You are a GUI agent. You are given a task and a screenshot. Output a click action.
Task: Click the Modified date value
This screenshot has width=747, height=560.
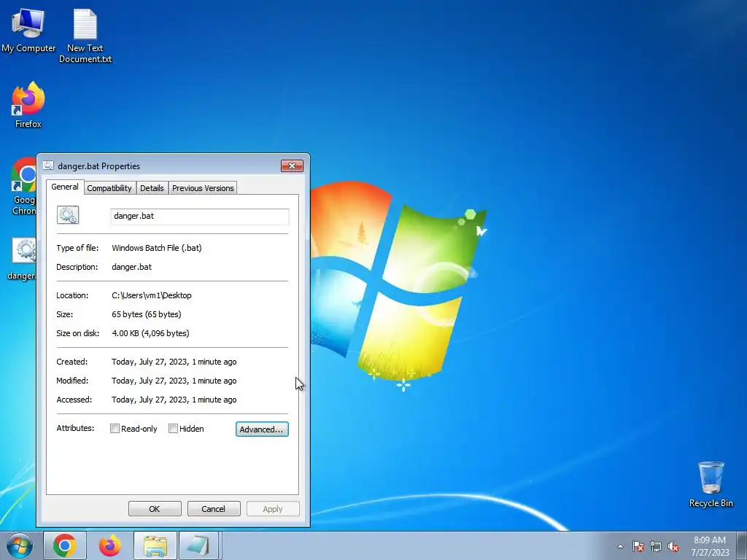[174, 381]
